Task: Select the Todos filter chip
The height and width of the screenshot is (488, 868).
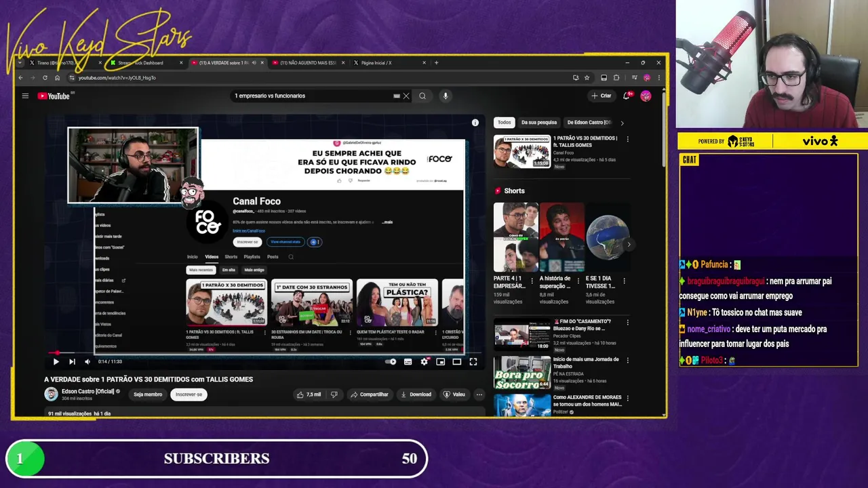Action: (504, 123)
